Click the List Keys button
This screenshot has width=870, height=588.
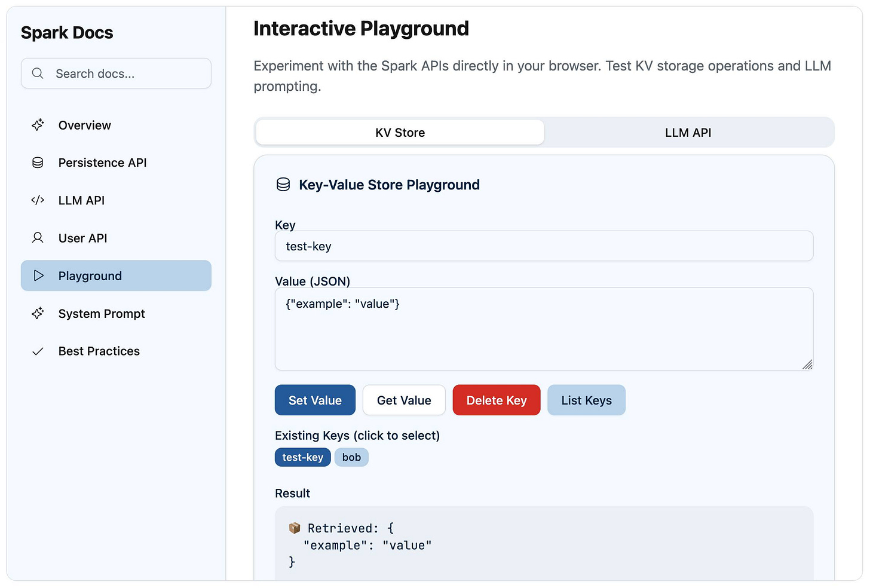point(586,400)
